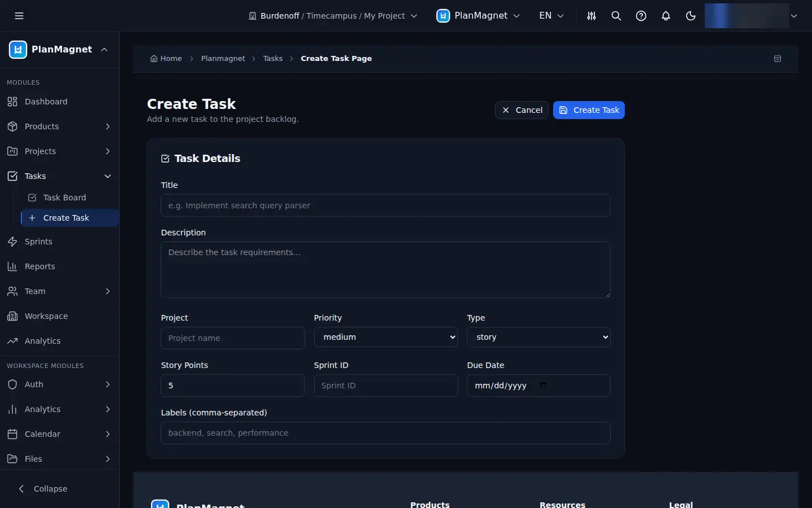Click the Cancel button

pos(522,110)
